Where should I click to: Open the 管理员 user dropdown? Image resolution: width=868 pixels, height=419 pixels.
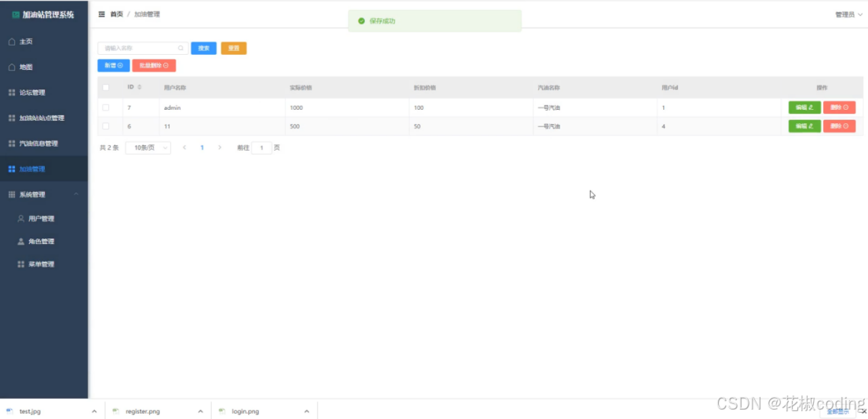(848, 15)
